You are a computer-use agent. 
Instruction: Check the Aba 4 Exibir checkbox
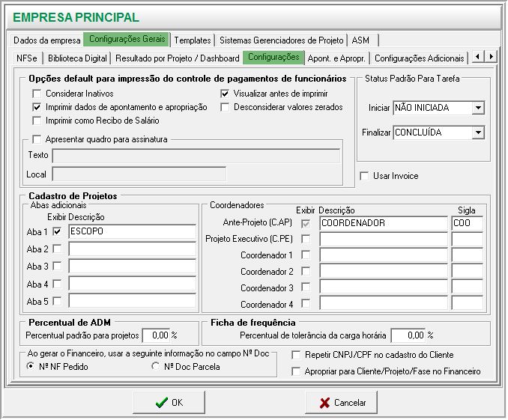[57, 284]
